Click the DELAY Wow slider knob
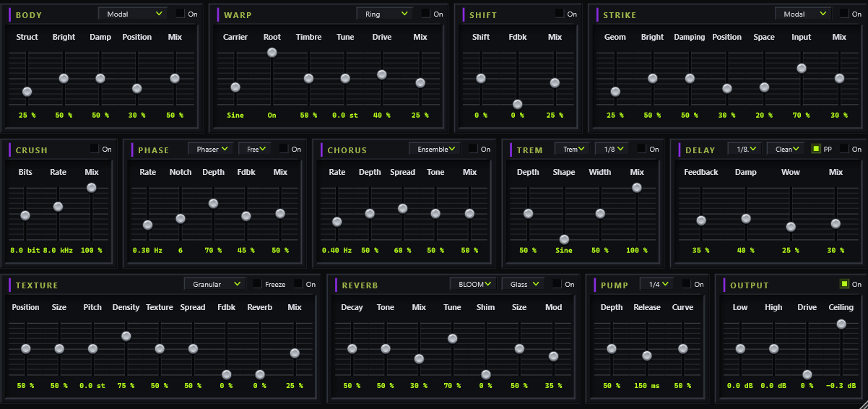868x409 pixels. click(x=791, y=226)
